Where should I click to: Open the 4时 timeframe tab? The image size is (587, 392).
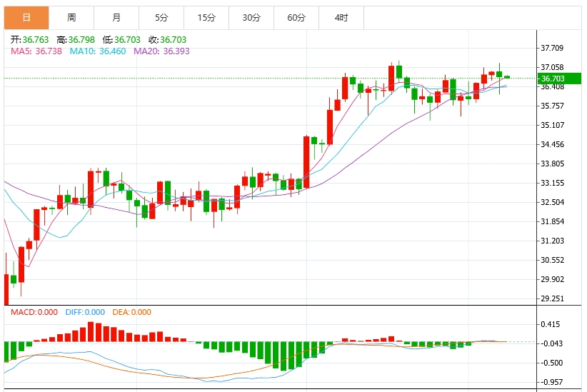point(341,18)
